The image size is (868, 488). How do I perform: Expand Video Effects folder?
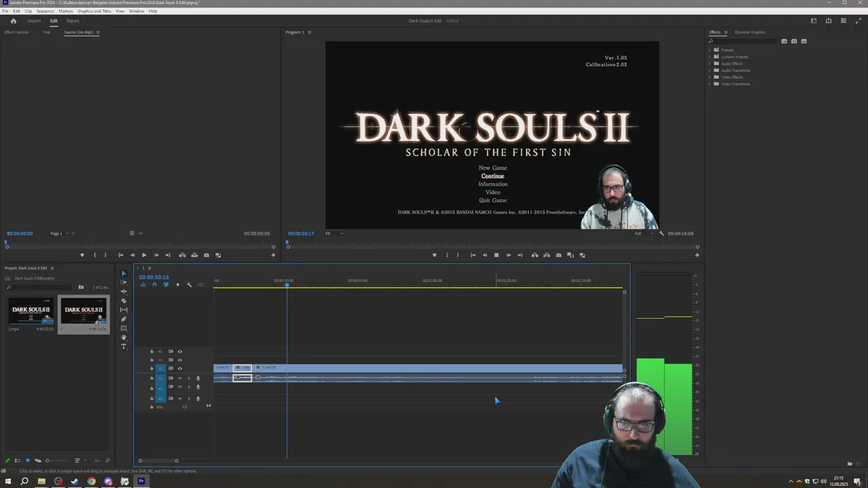coord(710,77)
